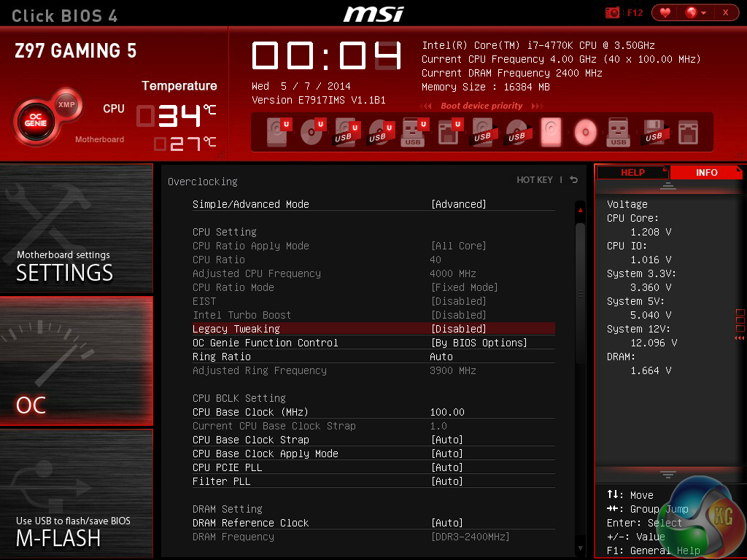Click the scroll-up arrow of the settings list
Image resolution: width=747 pixels, height=560 pixels.
(580, 209)
